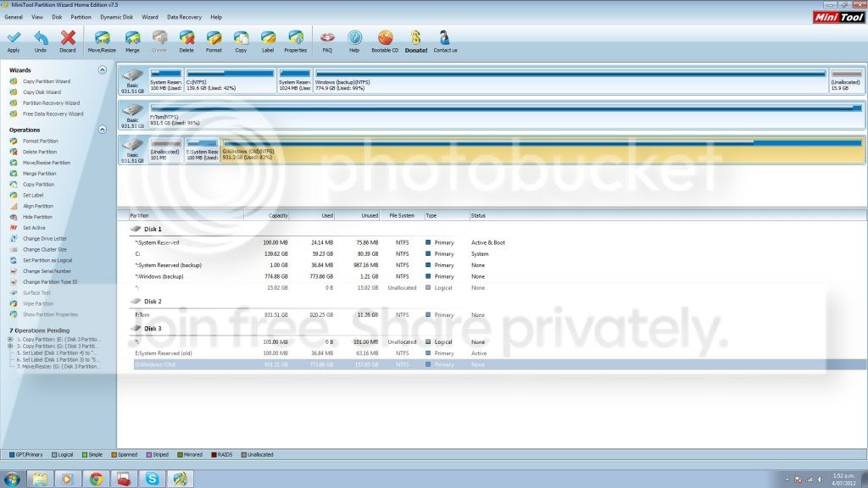Image resolution: width=868 pixels, height=488 pixels.
Task: Open the Dynamic Disk menu
Action: coord(116,17)
